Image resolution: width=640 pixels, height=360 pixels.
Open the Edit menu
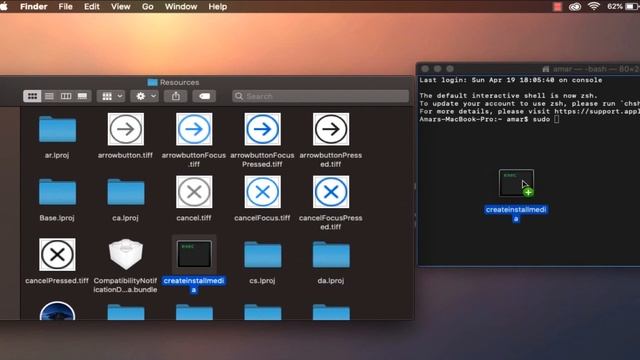point(91,7)
